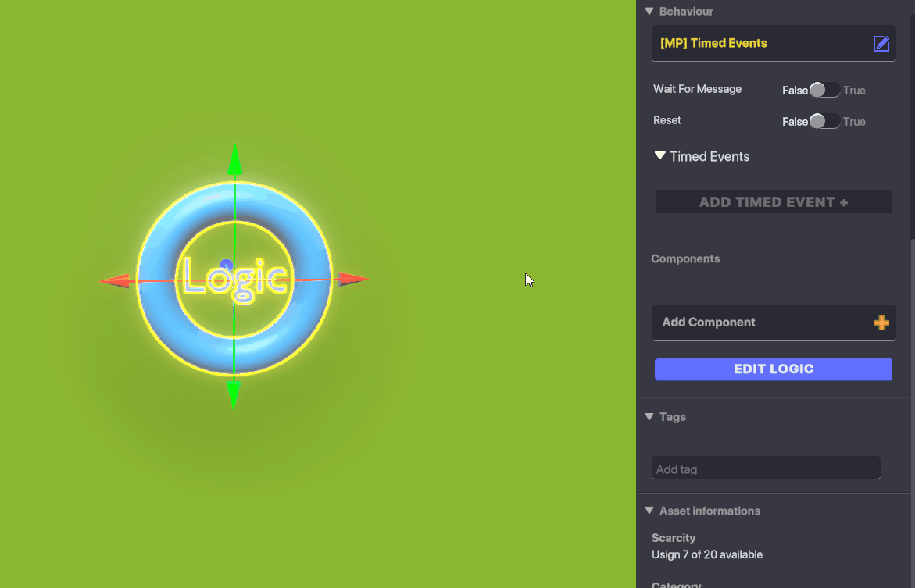
Task: Collapse the Tags section
Action: click(649, 417)
